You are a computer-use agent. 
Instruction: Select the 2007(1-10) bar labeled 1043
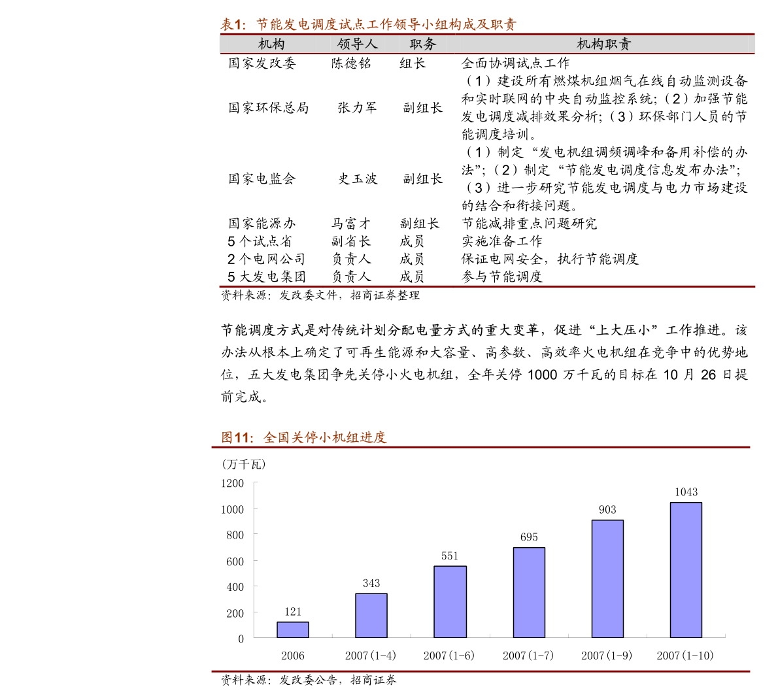(686, 570)
